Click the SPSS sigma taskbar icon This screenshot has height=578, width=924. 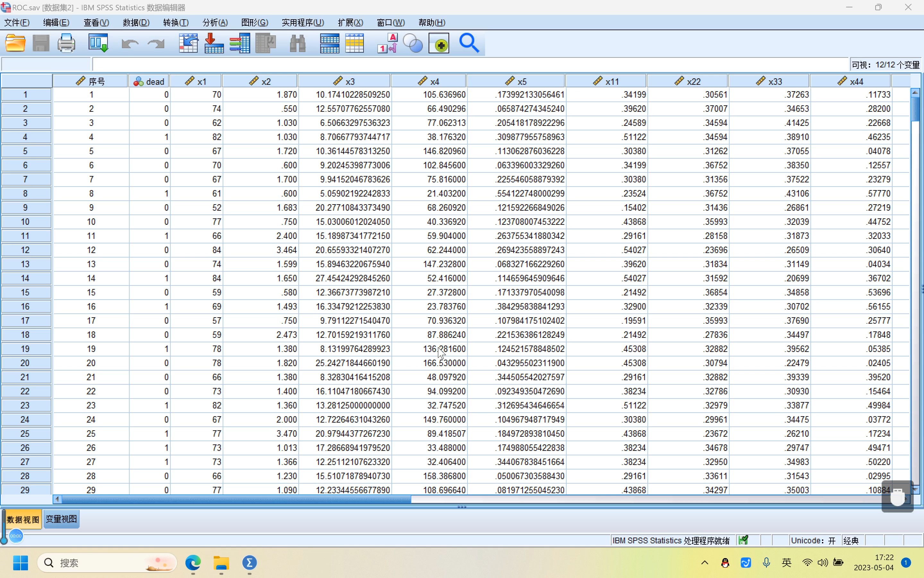[249, 563]
